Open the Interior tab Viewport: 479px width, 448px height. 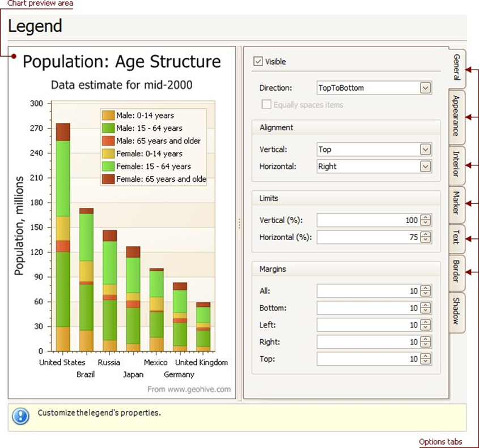pos(456,165)
